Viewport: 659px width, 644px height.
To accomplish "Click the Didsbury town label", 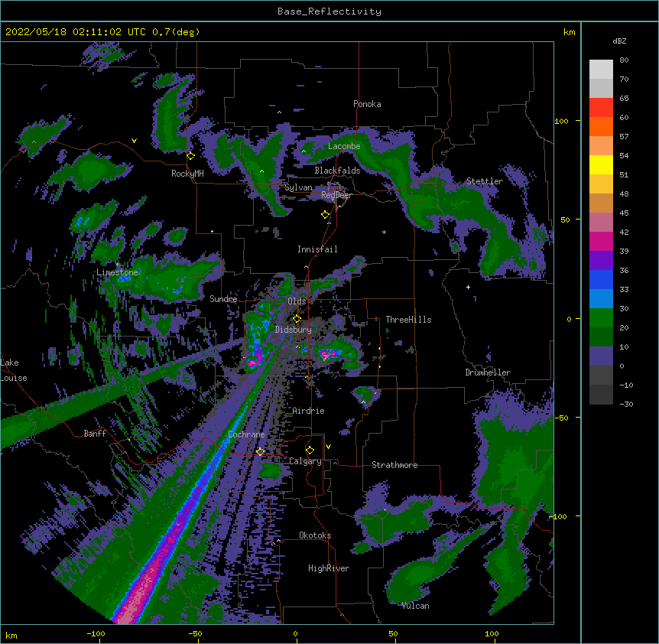I will (x=294, y=330).
